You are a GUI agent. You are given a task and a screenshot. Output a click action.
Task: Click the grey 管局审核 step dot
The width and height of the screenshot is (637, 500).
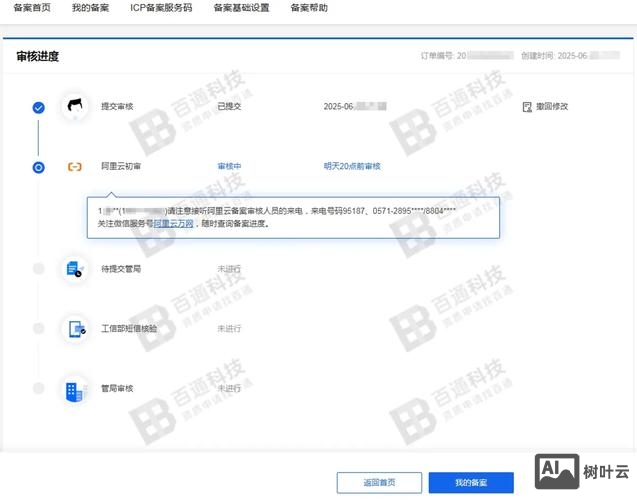coord(39,388)
